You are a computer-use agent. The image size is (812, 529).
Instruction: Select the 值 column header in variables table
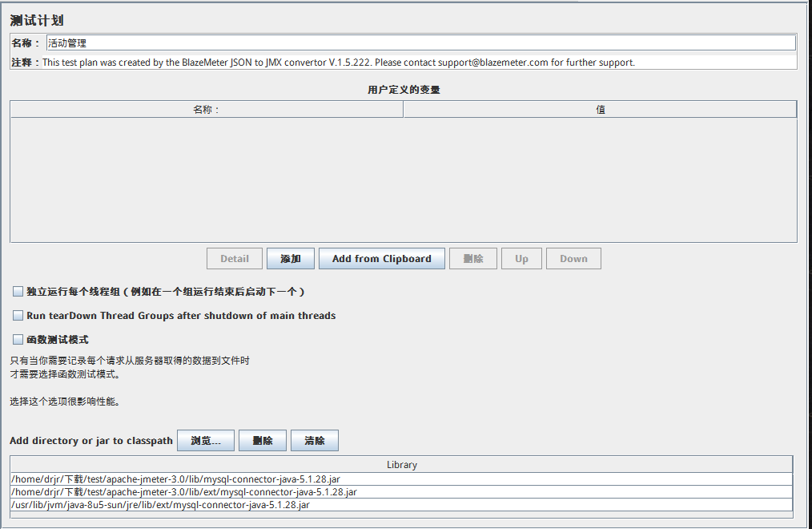click(600, 109)
